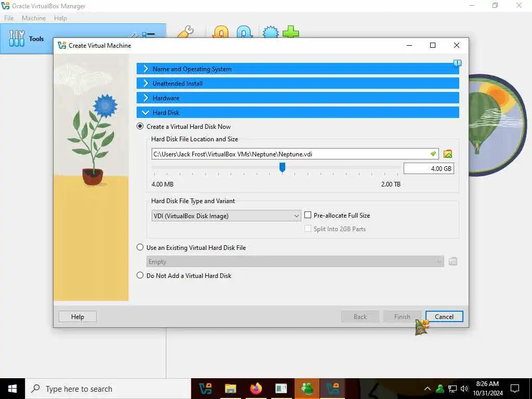The height and width of the screenshot is (399, 532).
Task: Open the notification center icon
Action: [515, 389]
